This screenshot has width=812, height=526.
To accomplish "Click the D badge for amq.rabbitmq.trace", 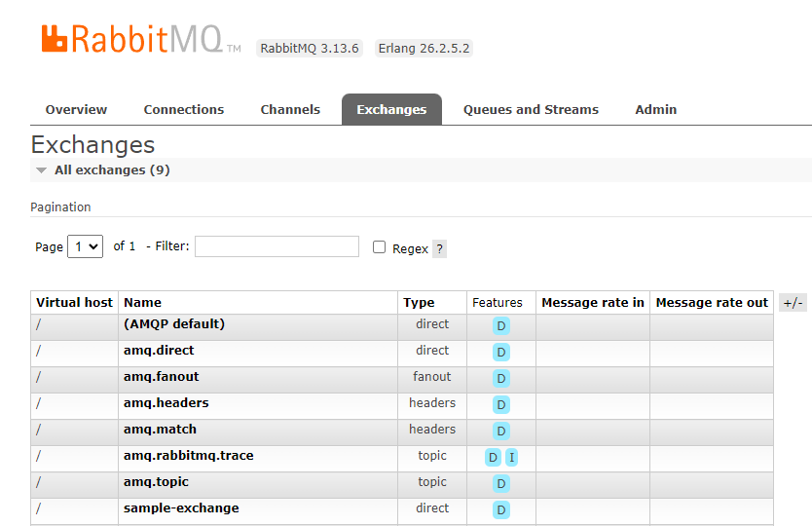I will coord(493,458).
